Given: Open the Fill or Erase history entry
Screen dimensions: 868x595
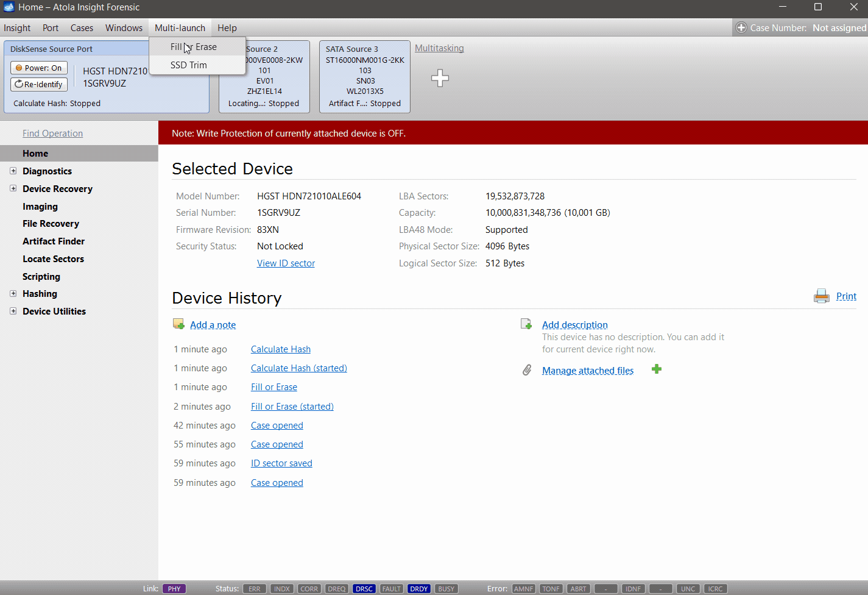Looking at the screenshot, I should point(274,387).
